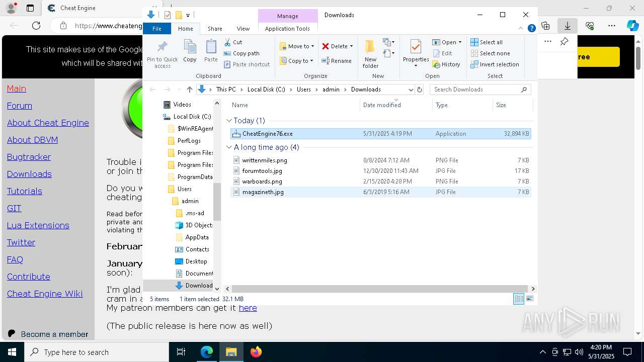Image resolution: width=644 pixels, height=362 pixels.
Task: Click Edit in Open group
Action: [x=442, y=53]
